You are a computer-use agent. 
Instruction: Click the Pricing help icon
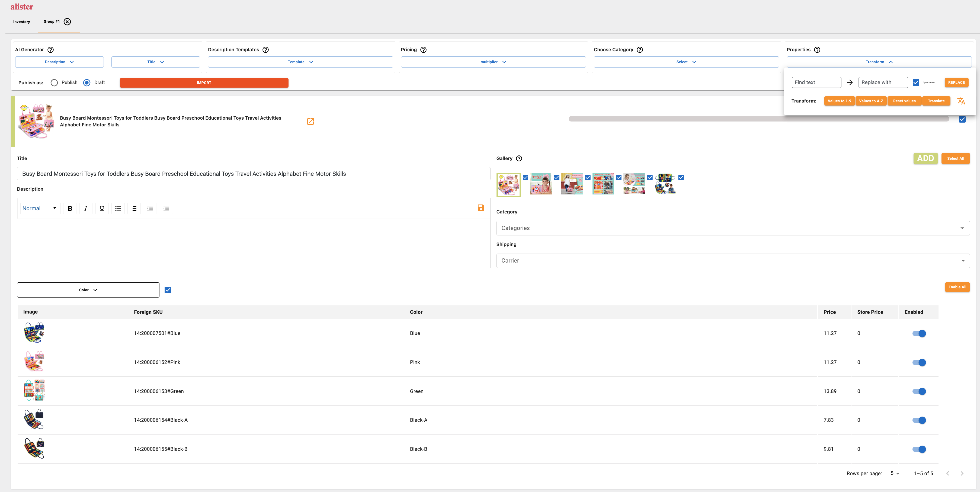coord(423,50)
